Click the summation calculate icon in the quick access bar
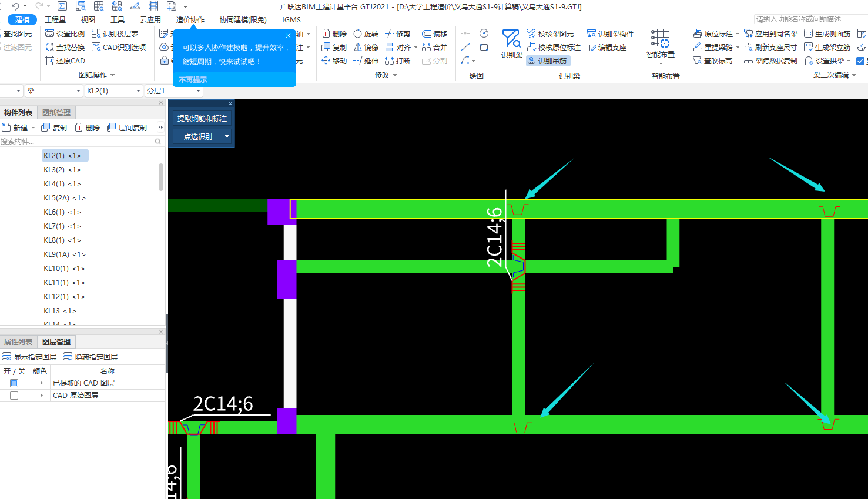The height and width of the screenshot is (499, 868). tap(62, 6)
